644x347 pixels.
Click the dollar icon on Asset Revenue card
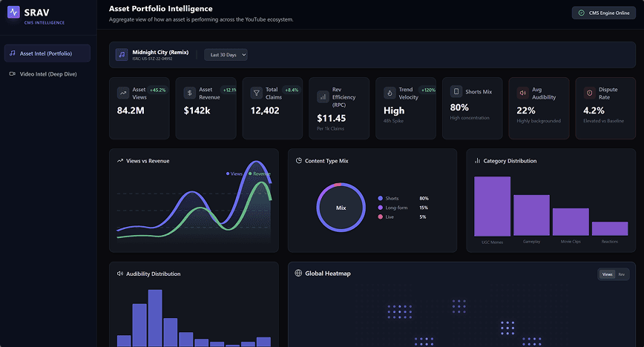point(189,93)
